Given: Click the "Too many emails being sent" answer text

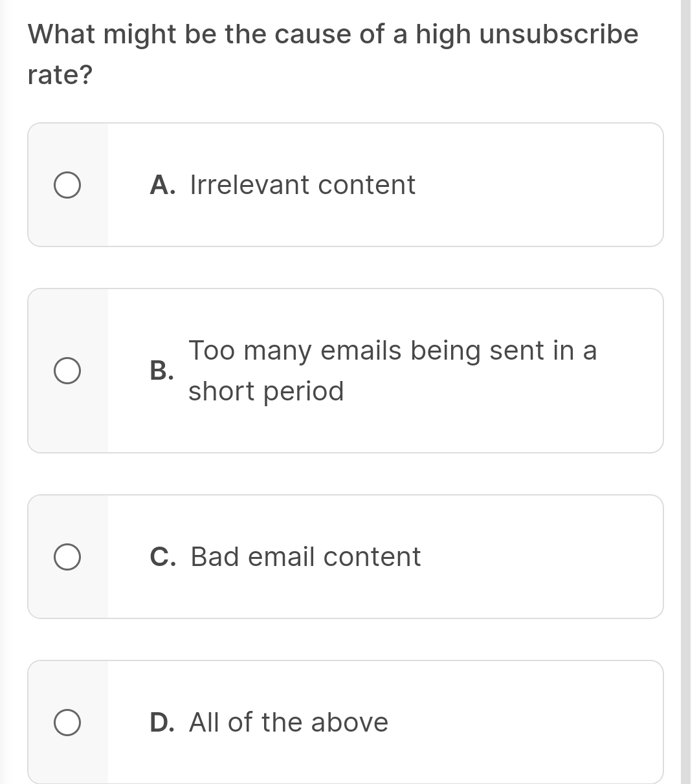Looking at the screenshot, I should (x=392, y=351).
